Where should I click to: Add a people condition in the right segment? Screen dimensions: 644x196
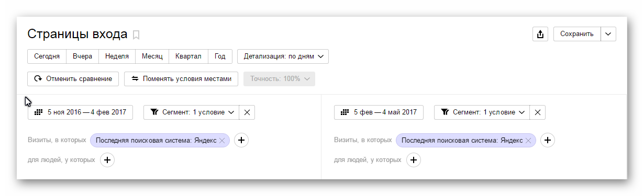pos(413,160)
